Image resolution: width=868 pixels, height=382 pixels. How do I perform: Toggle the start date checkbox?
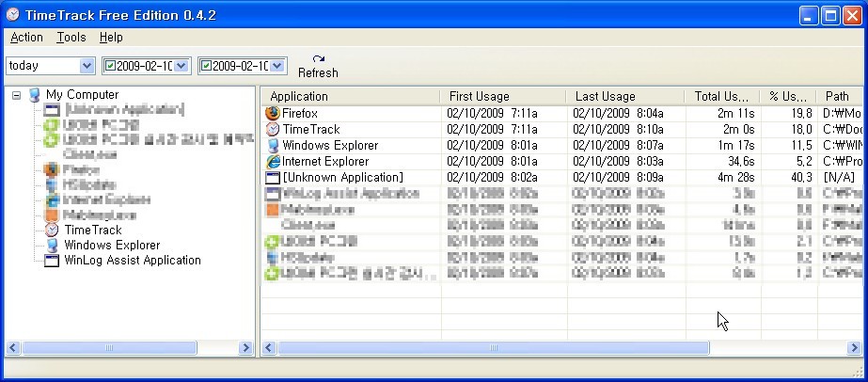(110, 66)
